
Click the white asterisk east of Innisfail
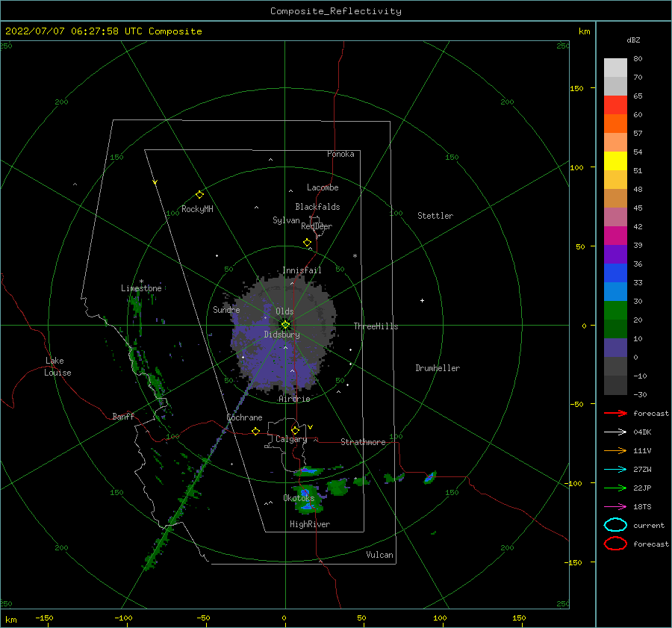click(x=355, y=256)
